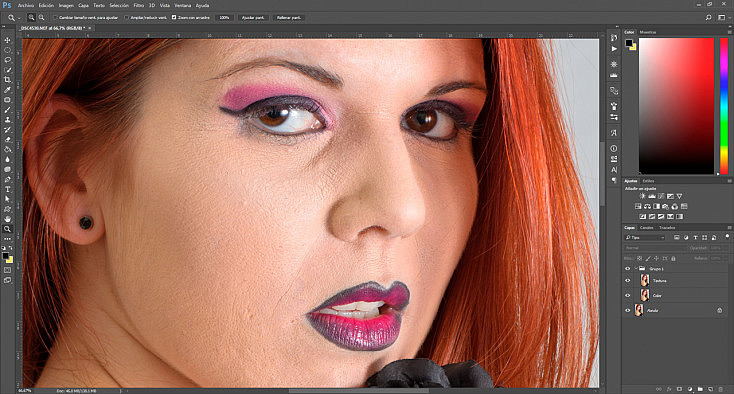Add a Black & White adjustment
This screenshot has height=394, width=734.
point(656,206)
